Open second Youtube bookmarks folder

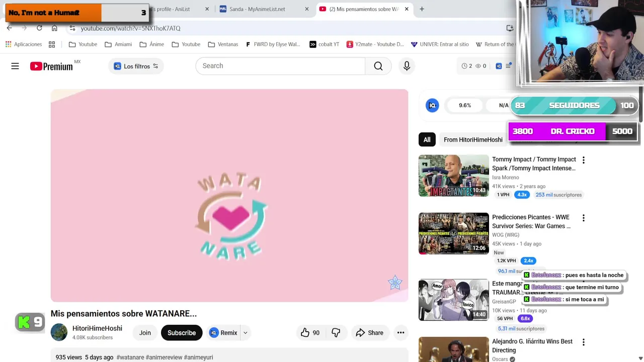click(x=186, y=44)
